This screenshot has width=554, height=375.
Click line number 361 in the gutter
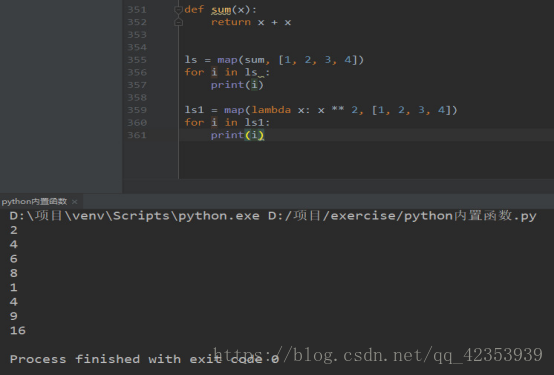(137, 135)
